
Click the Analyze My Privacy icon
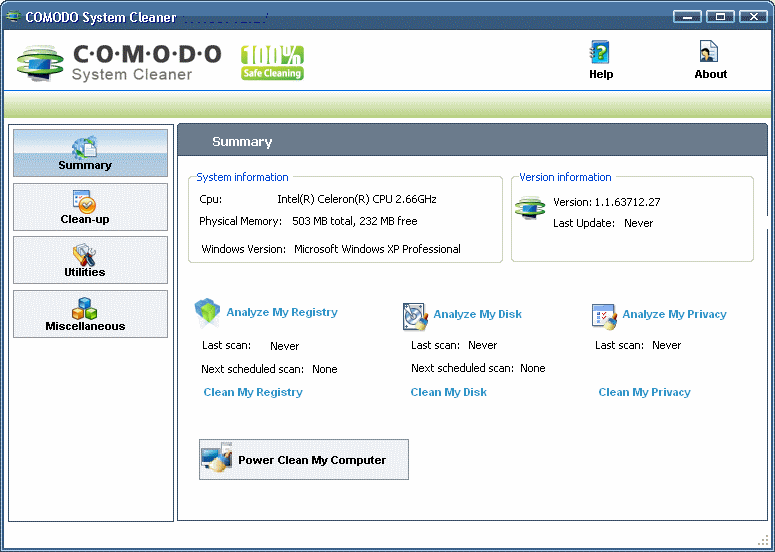(604, 316)
